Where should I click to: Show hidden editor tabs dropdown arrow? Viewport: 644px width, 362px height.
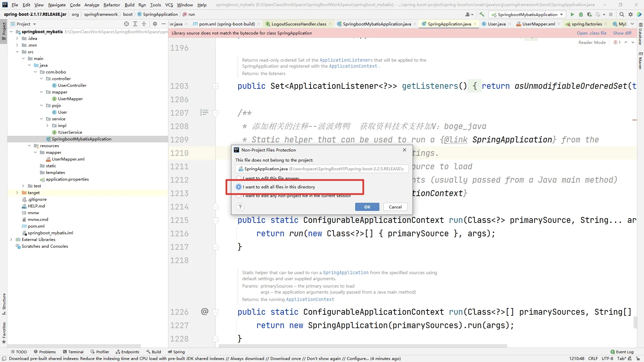pyautogui.click(x=632, y=24)
